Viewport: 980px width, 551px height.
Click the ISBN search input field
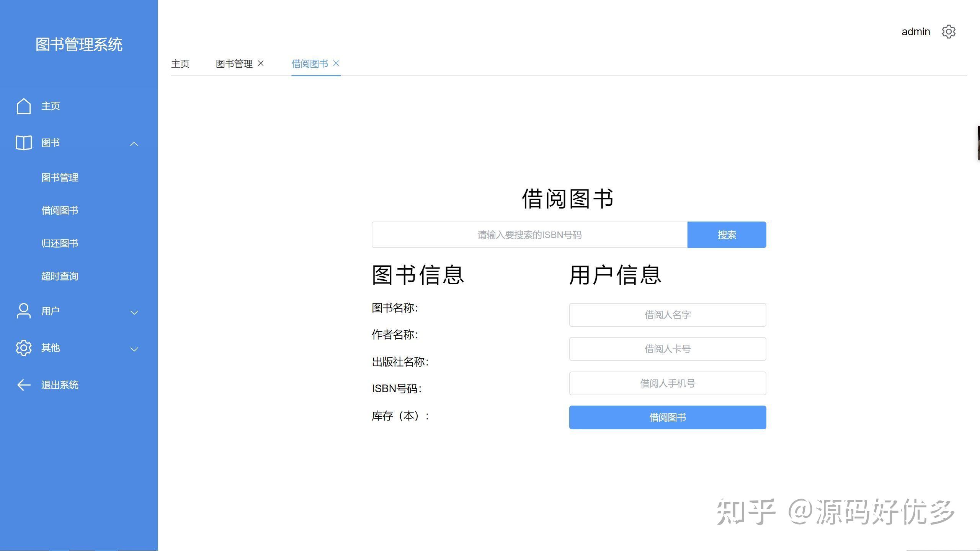click(529, 235)
